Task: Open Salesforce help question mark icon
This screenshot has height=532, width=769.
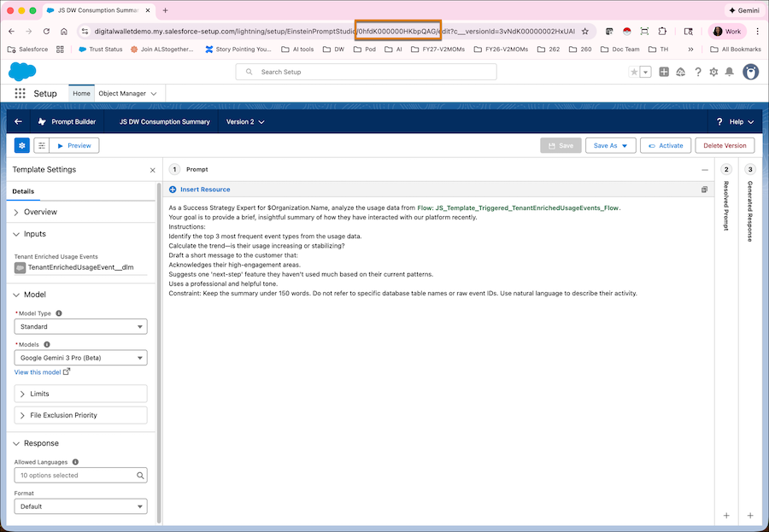Action: (698, 72)
